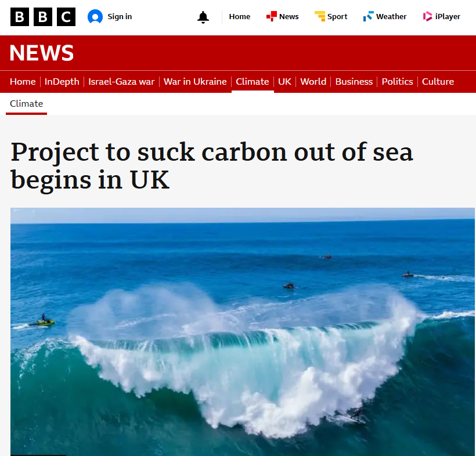Open the UK news section
This screenshot has height=456, width=476.
coord(284,82)
